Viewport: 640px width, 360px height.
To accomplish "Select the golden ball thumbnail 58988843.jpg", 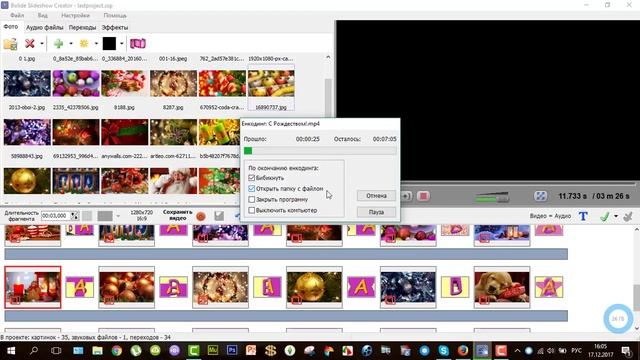I will tap(27, 181).
